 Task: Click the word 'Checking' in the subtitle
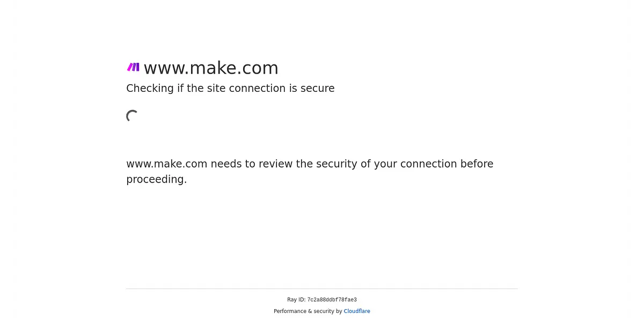[x=150, y=89]
